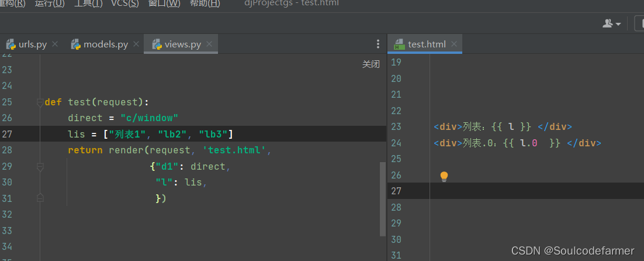Click the user account icon dropdown
The height and width of the screenshot is (261, 644).
pos(611,23)
